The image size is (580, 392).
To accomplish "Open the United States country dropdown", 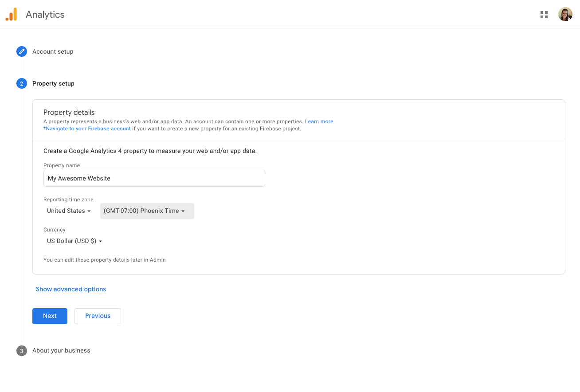I will 69,211.
